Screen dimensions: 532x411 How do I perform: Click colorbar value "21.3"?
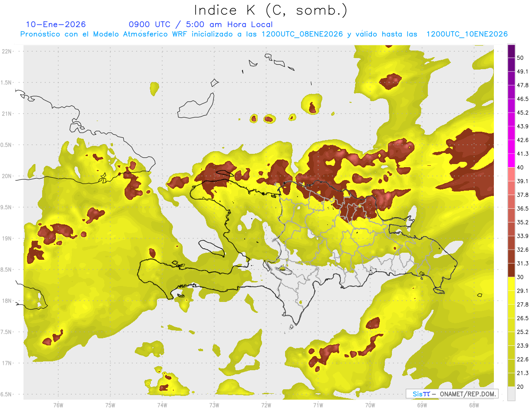click(523, 373)
